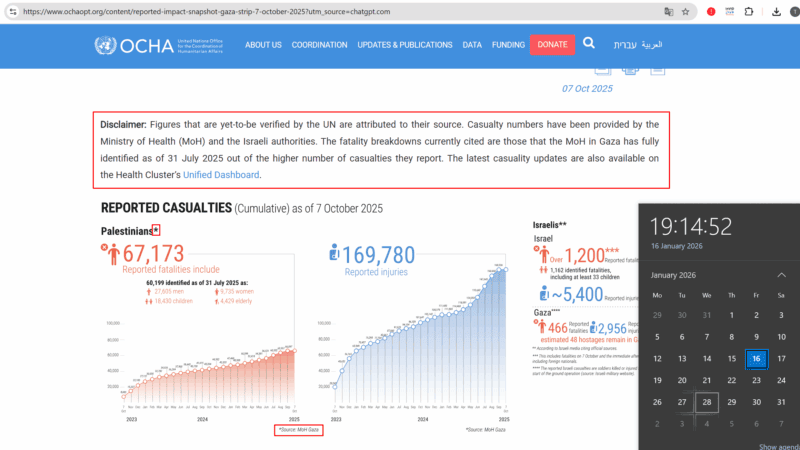This screenshot has width=800, height=450.
Task: Click the OCHA site search magnifier
Action: click(589, 44)
